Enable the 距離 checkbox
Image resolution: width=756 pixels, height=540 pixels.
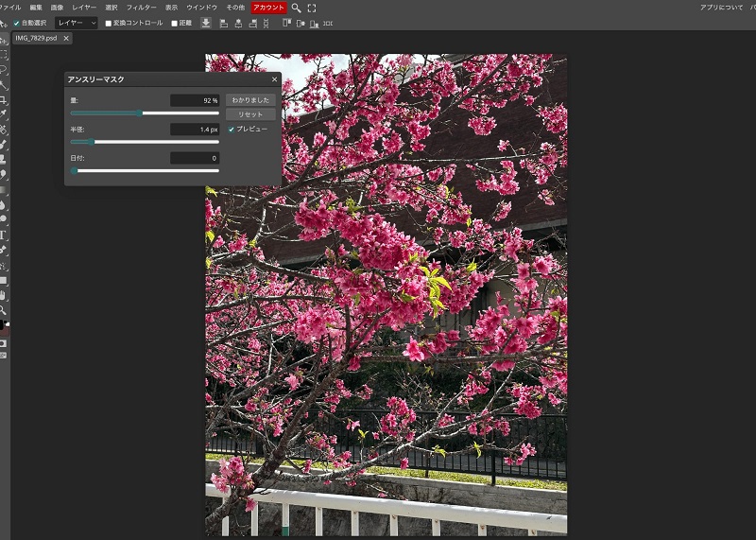point(174,23)
